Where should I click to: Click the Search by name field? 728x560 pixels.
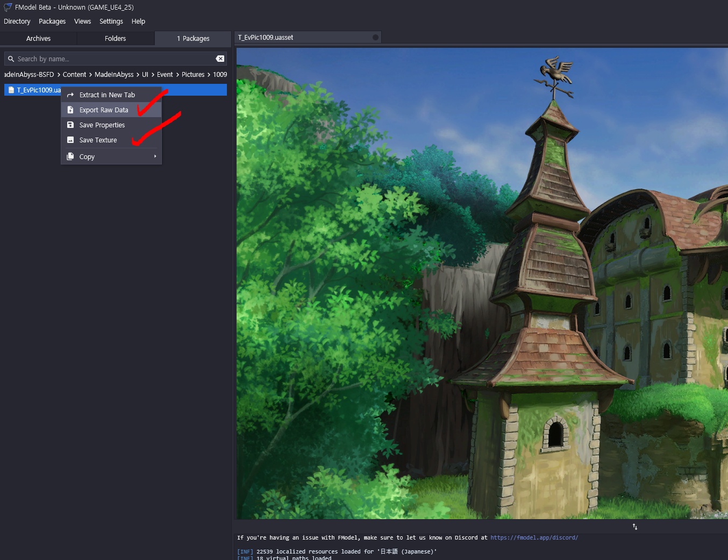pos(115,59)
